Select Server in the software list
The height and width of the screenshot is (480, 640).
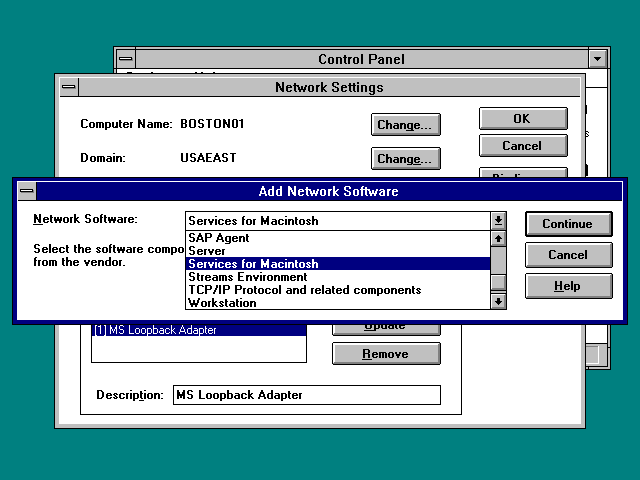[338, 251]
